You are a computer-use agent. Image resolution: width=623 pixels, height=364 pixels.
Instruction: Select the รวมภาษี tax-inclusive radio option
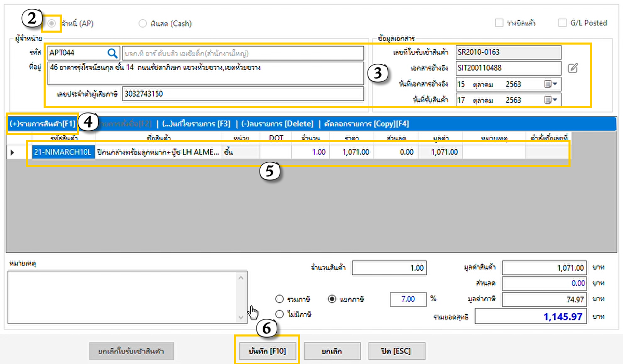point(280,299)
